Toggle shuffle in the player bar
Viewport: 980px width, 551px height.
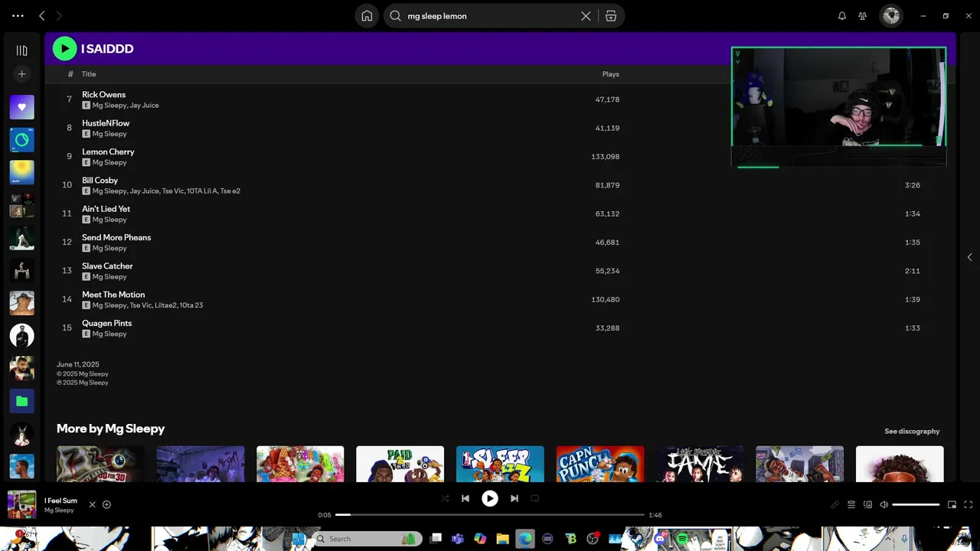tap(445, 498)
